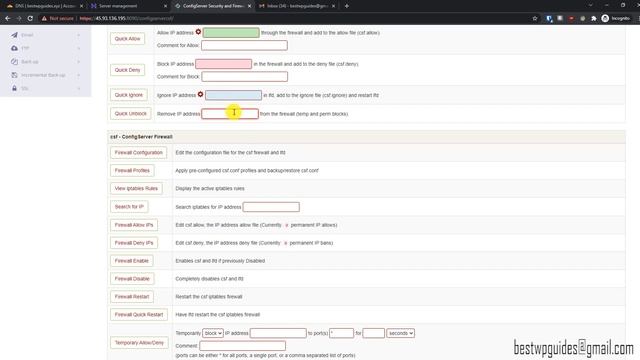Reload the page with the refresh icon
This screenshot has height=360, width=640.
[x=30, y=18]
